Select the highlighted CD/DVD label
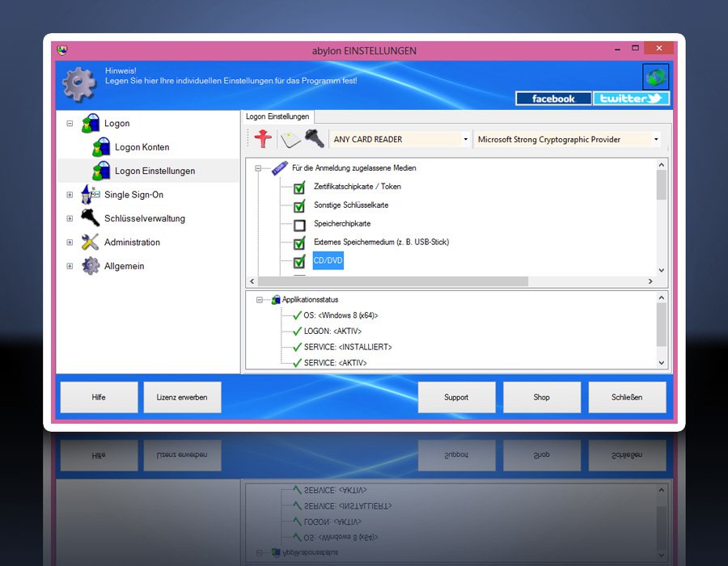 click(328, 260)
